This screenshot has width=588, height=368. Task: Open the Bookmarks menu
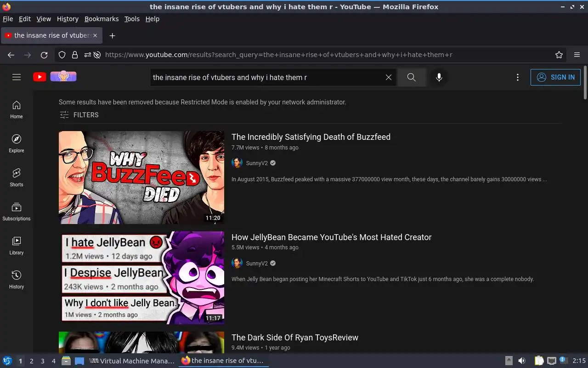click(x=102, y=19)
